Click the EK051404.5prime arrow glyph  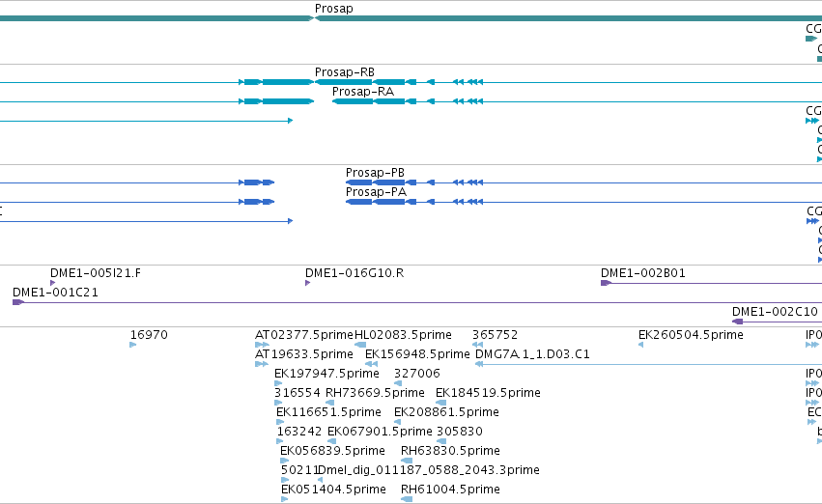[x=285, y=499]
